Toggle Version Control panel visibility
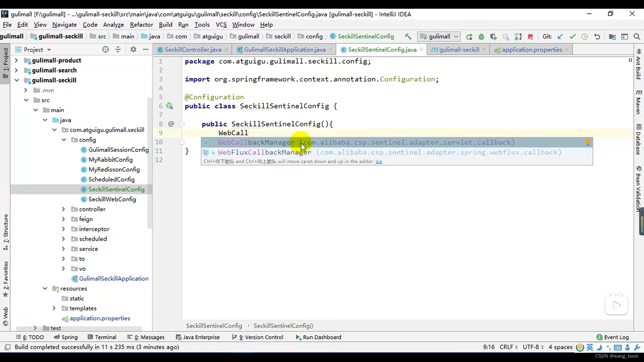 coord(261,337)
